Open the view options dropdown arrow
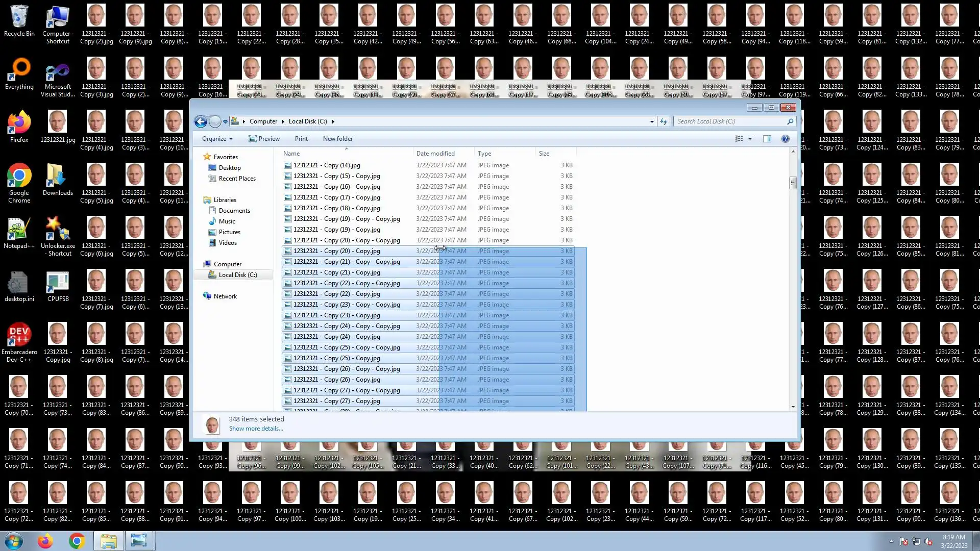 750,139
